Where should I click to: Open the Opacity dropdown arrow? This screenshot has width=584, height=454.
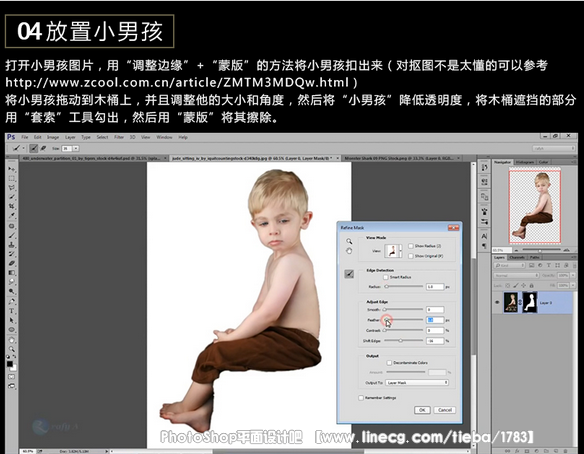(x=573, y=275)
